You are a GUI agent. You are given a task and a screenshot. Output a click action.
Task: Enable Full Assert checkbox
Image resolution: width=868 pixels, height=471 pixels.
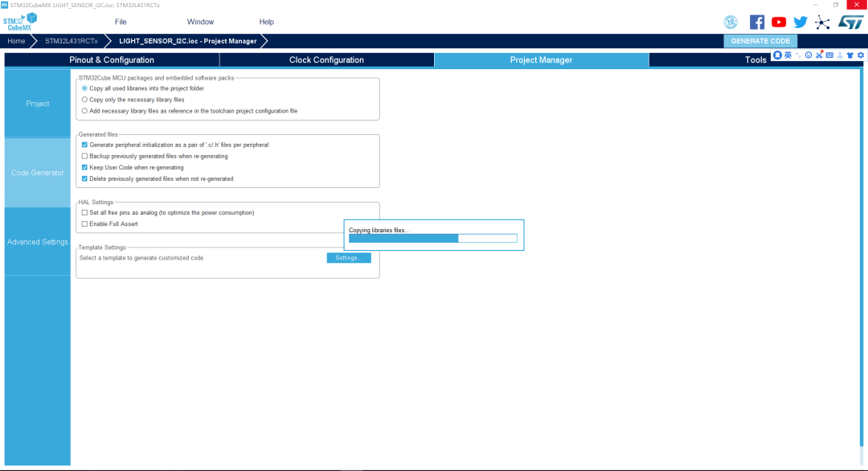pos(84,224)
